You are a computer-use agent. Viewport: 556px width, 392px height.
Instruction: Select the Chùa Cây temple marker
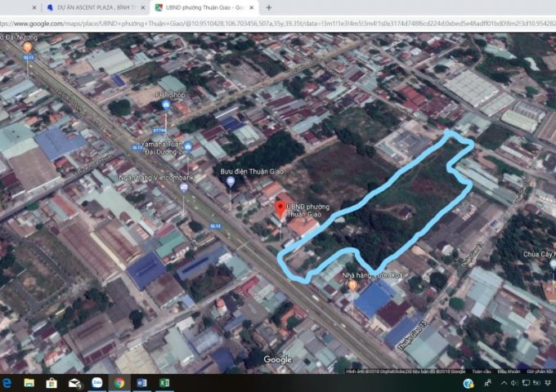coord(553,264)
